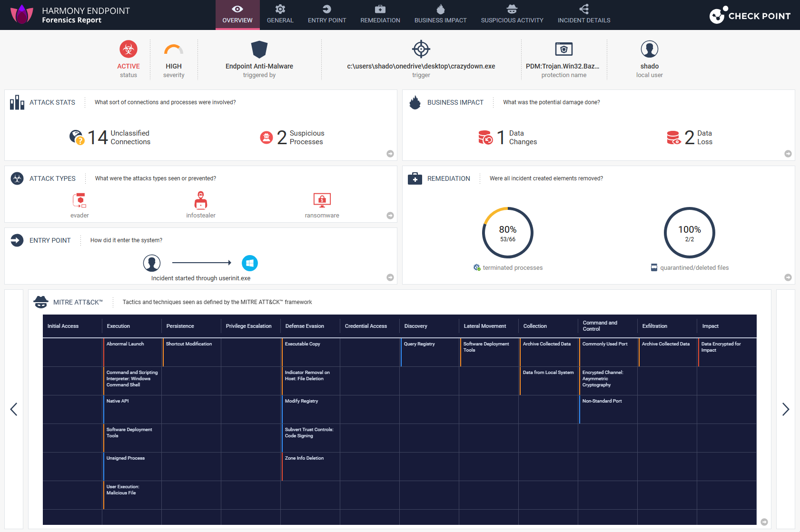The height and width of the screenshot is (532, 800).
Task: Open the Suspicious Activity tab
Action: tap(512, 15)
